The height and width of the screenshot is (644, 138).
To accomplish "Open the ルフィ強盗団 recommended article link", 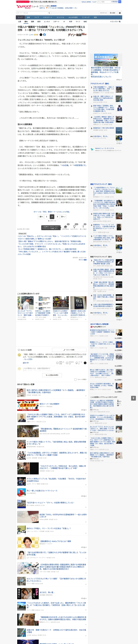I will pos(56,391).
